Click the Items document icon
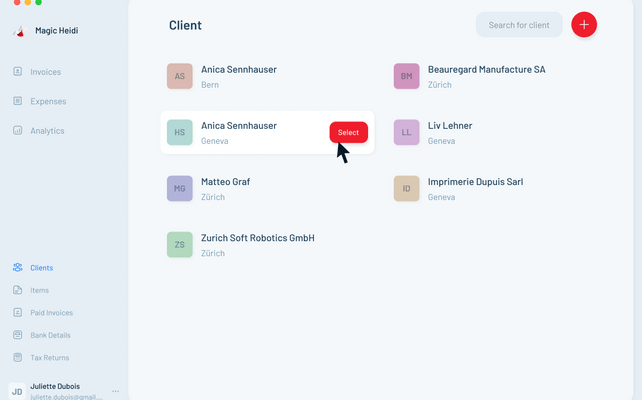 pyautogui.click(x=18, y=290)
